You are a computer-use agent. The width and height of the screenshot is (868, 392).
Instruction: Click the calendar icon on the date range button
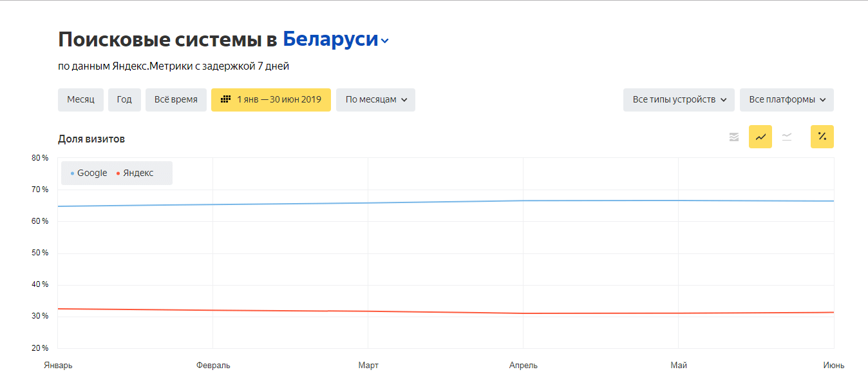(x=227, y=99)
